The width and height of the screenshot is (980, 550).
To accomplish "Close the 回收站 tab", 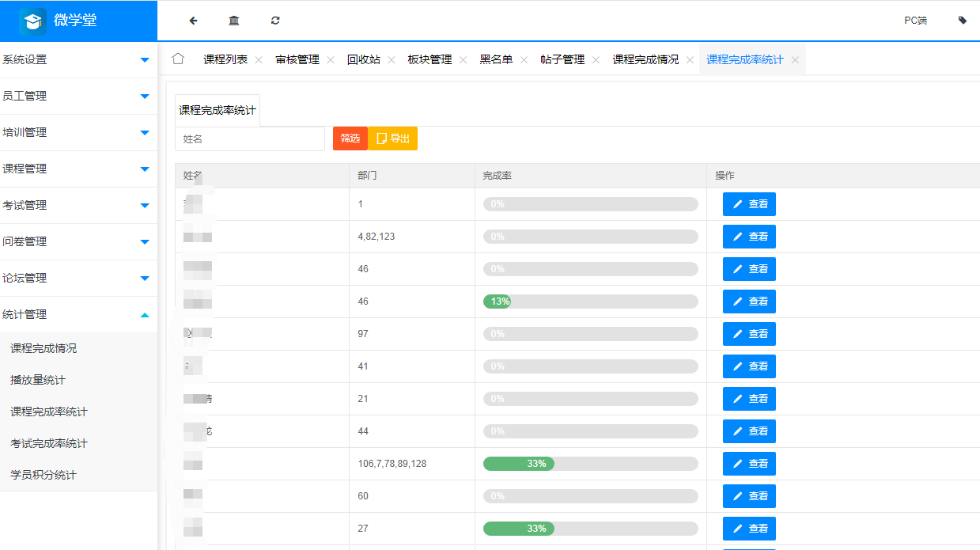I will coord(391,59).
